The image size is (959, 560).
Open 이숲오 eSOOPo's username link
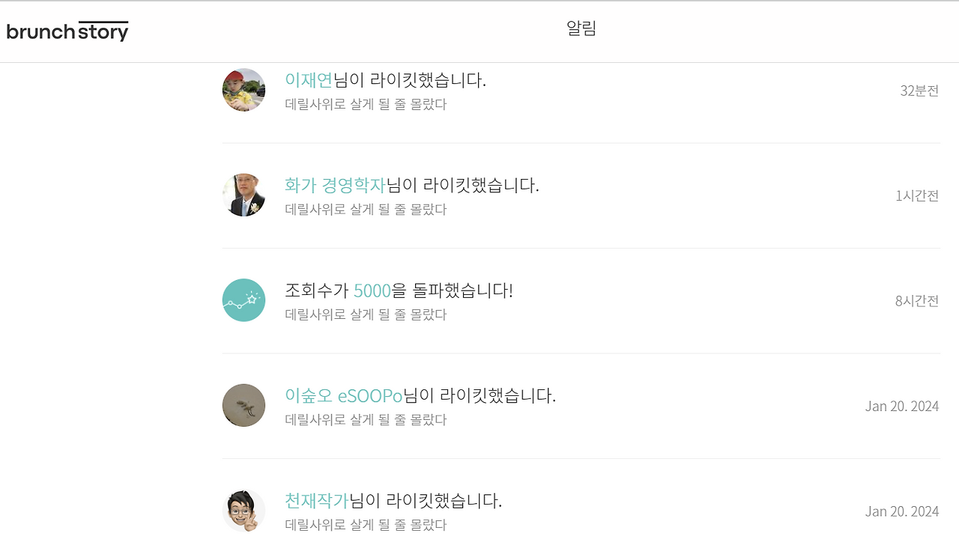point(343,395)
